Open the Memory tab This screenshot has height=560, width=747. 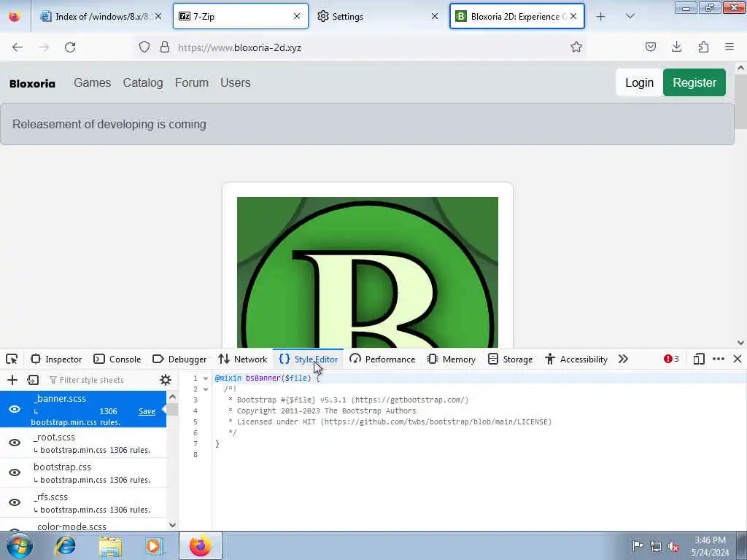tap(452, 359)
